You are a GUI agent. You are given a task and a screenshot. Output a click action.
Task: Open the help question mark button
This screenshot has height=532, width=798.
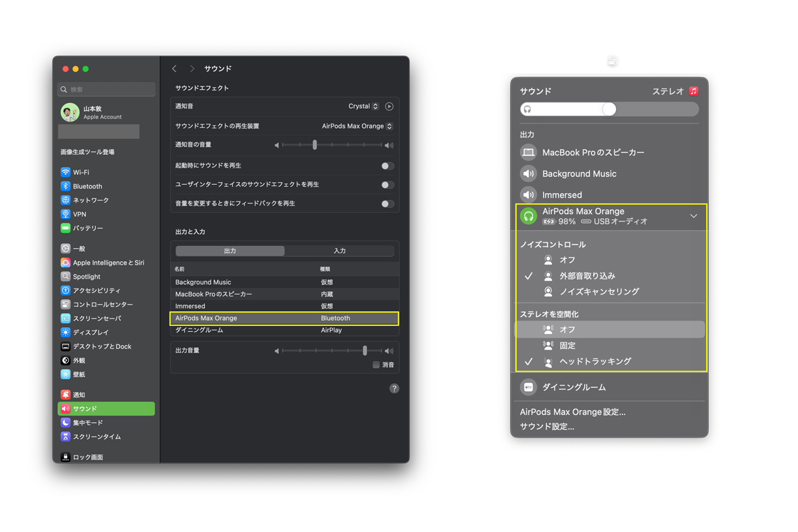point(394,388)
